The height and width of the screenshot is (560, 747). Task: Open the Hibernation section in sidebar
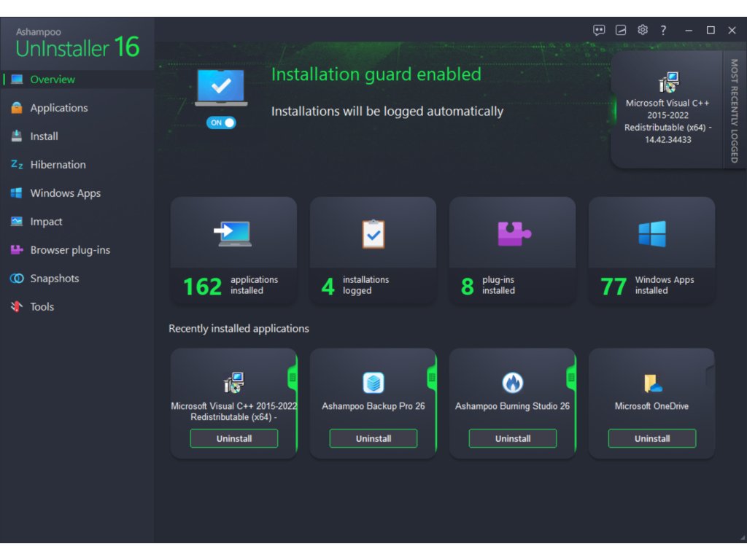[58, 165]
